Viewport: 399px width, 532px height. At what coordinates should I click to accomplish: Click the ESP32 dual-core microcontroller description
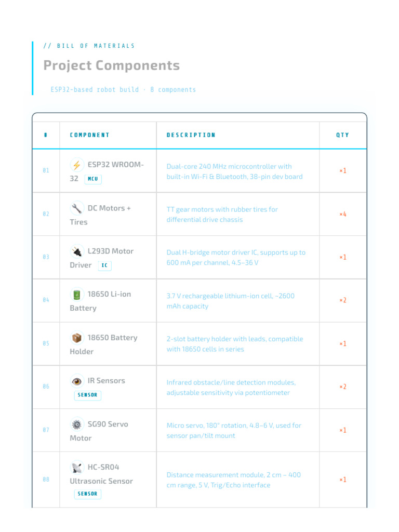234,171
